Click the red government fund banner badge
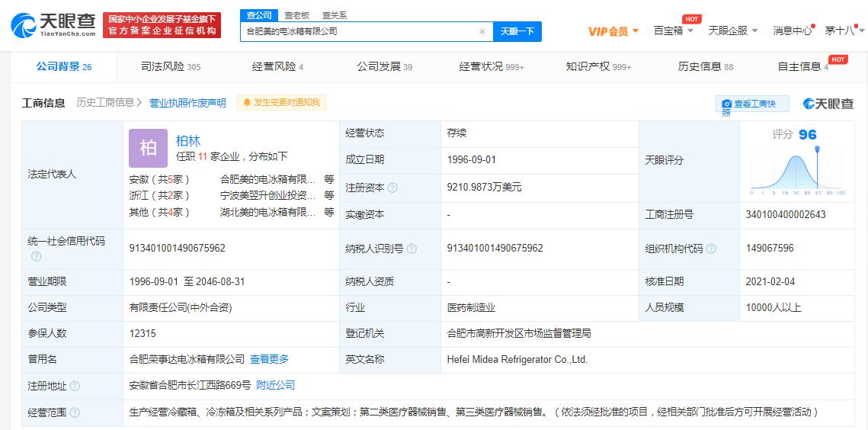The height and width of the screenshot is (430, 868). tap(162, 25)
